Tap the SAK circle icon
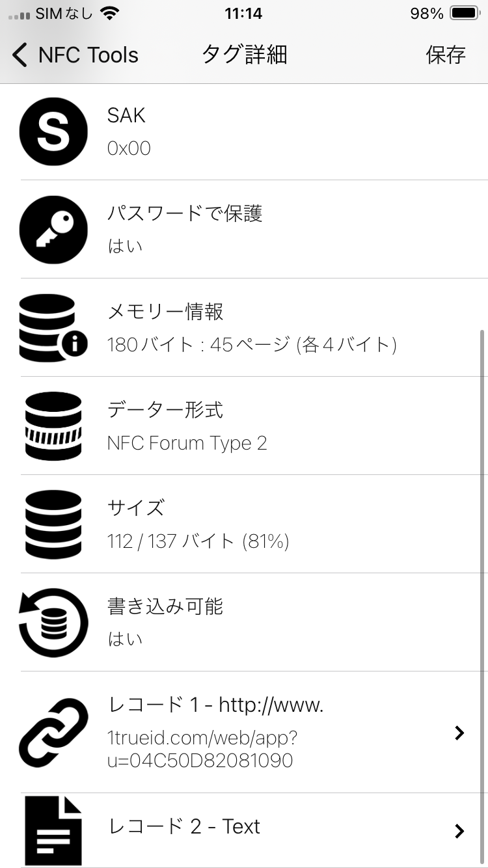The image size is (488, 868). [x=53, y=131]
